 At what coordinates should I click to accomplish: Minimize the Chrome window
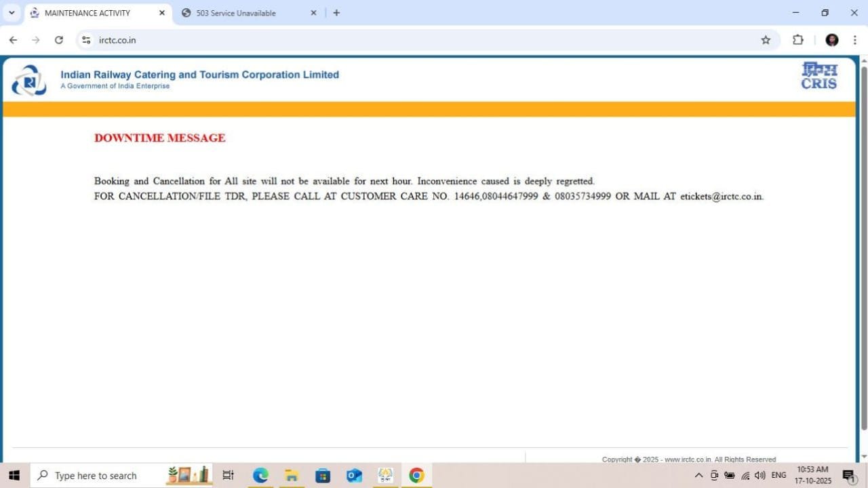click(x=796, y=13)
